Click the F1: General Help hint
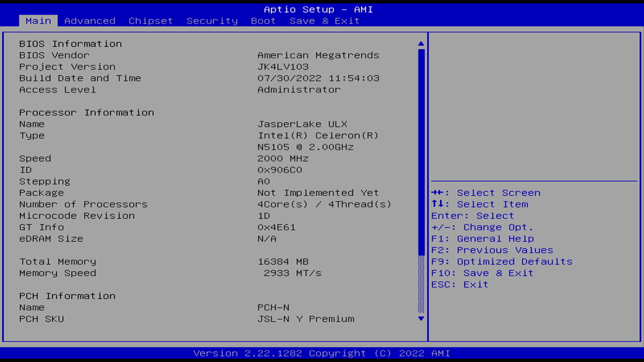This screenshot has height=362, width=644. click(482, 239)
